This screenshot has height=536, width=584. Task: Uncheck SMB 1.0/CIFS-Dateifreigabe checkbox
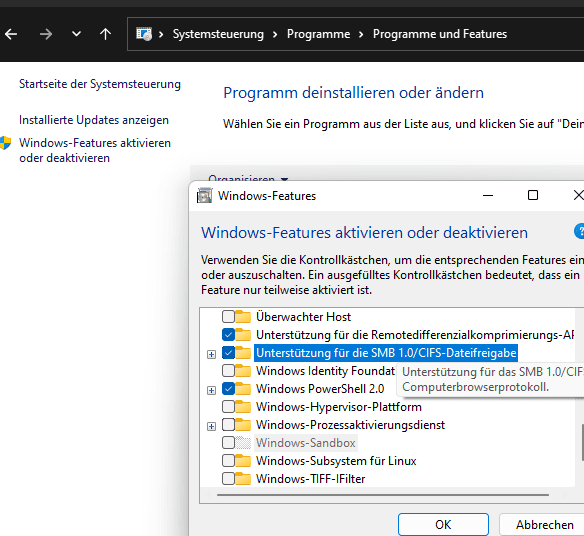228,352
